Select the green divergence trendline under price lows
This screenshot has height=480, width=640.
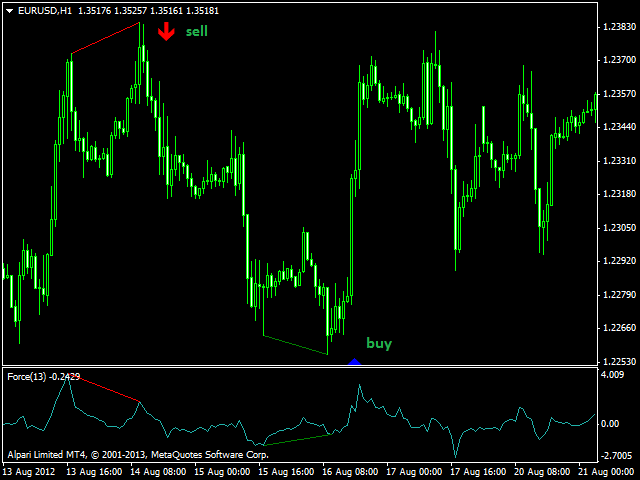(296, 345)
